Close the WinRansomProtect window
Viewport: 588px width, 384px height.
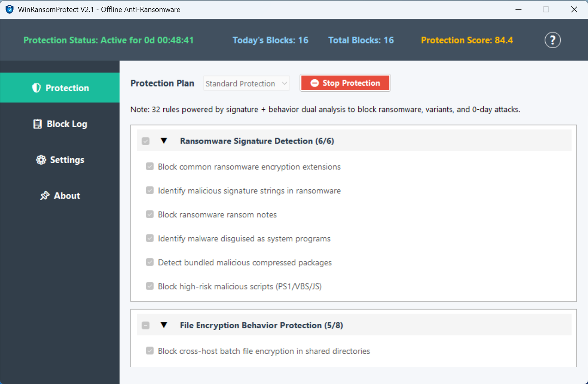click(574, 9)
